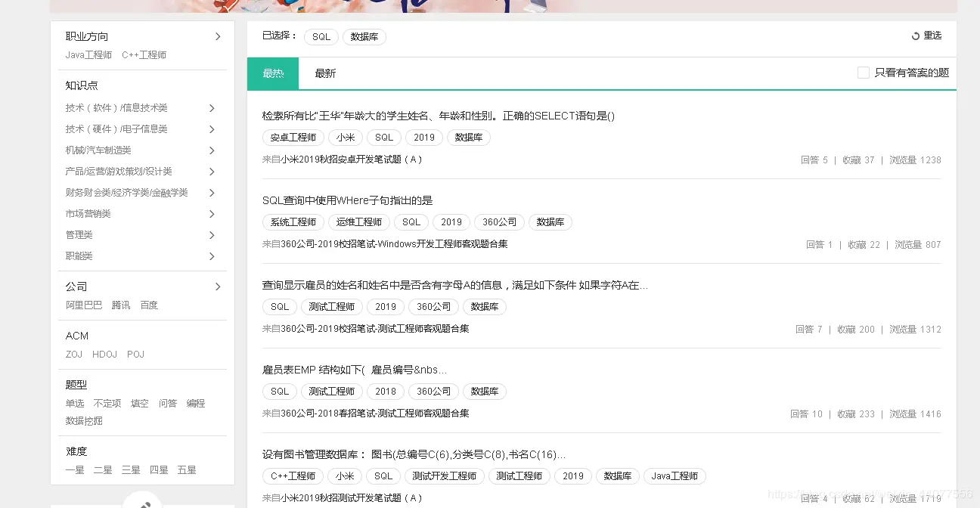Viewport: 980px width, 508px height.
Task: Toggle the 五星 difficulty filter
Action: (x=186, y=469)
